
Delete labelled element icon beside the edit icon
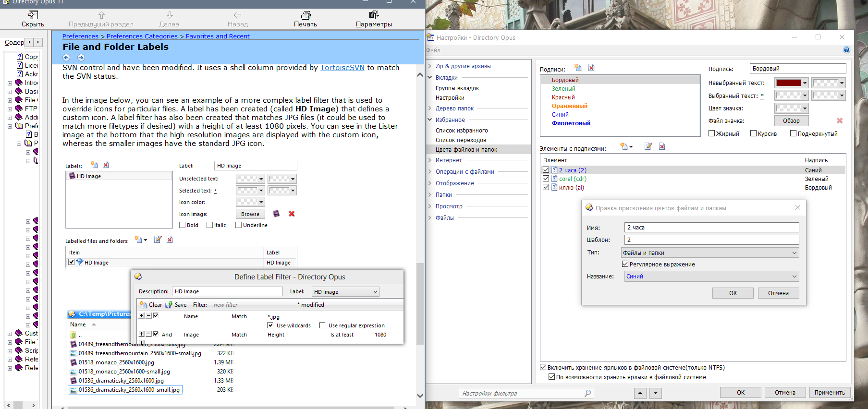click(x=662, y=146)
